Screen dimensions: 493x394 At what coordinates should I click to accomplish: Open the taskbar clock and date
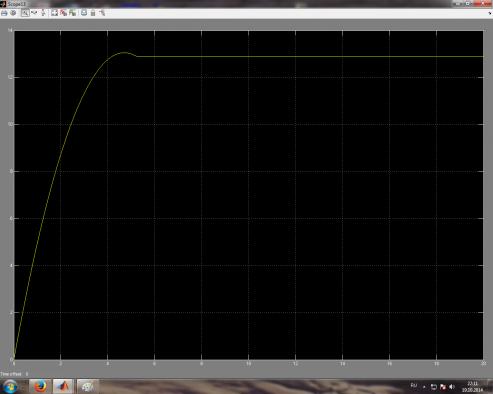[x=472, y=387]
